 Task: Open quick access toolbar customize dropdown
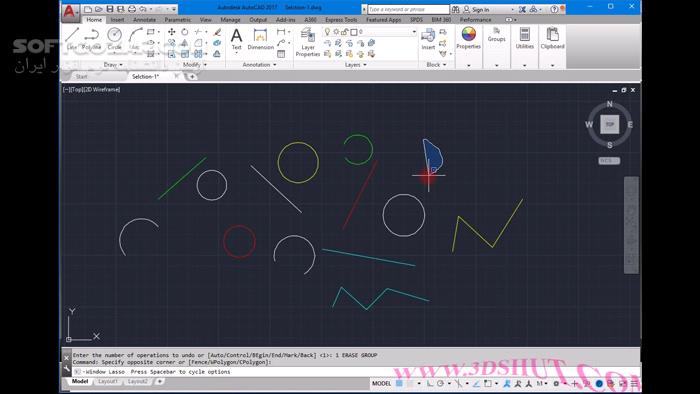(174, 9)
